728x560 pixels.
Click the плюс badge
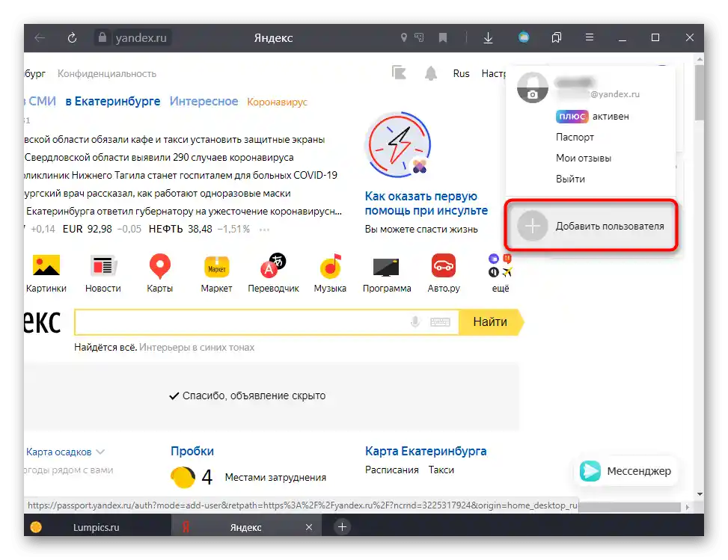click(x=572, y=116)
